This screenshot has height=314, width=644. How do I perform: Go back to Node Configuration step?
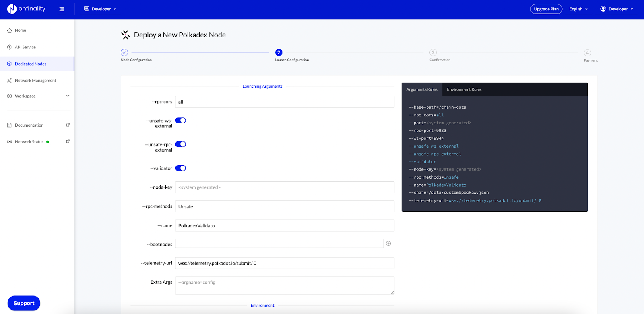coord(124,52)
